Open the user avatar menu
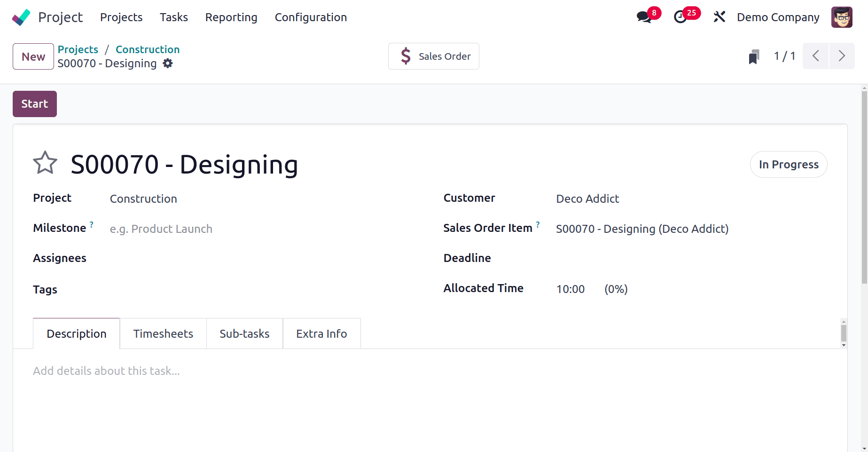 [841, 17]
